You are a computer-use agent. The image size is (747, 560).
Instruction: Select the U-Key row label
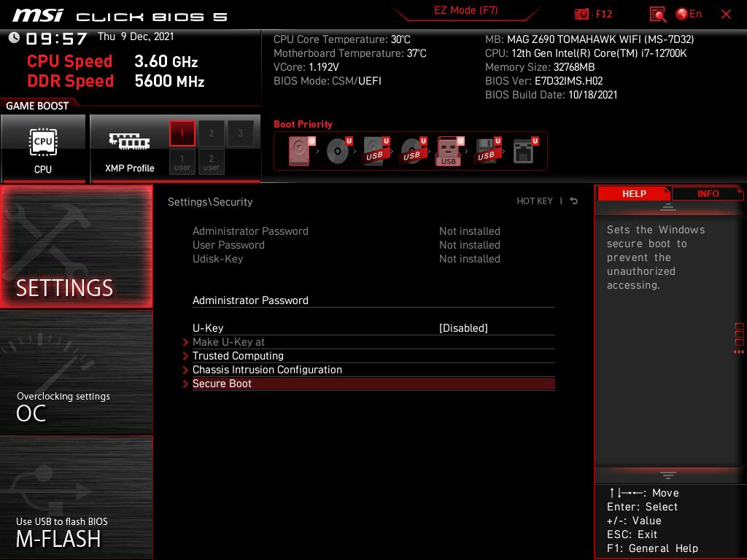[208, 328]
